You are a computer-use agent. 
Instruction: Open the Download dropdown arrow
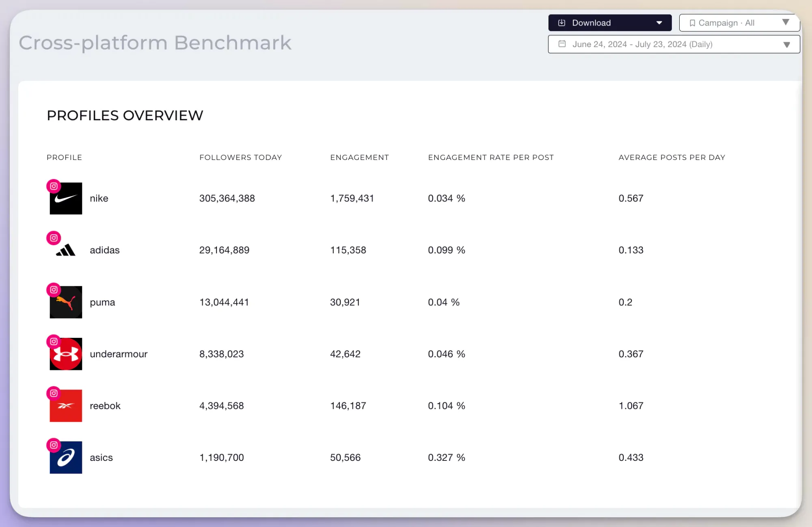coord(659,23)
